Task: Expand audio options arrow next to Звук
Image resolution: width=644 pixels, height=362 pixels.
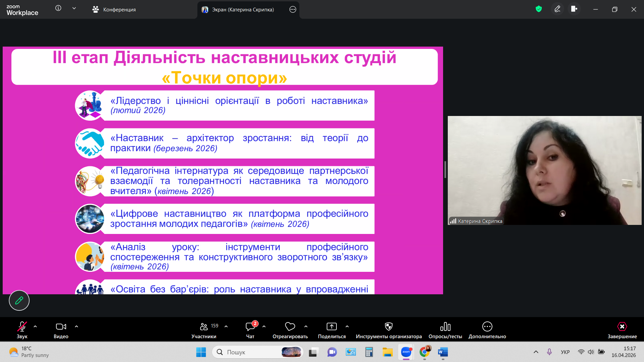Action: tap(35, 326)
